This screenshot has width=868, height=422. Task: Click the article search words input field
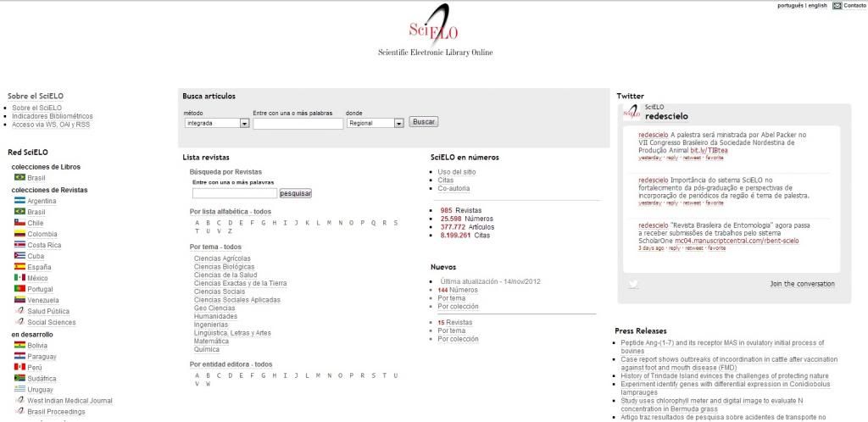298,124
